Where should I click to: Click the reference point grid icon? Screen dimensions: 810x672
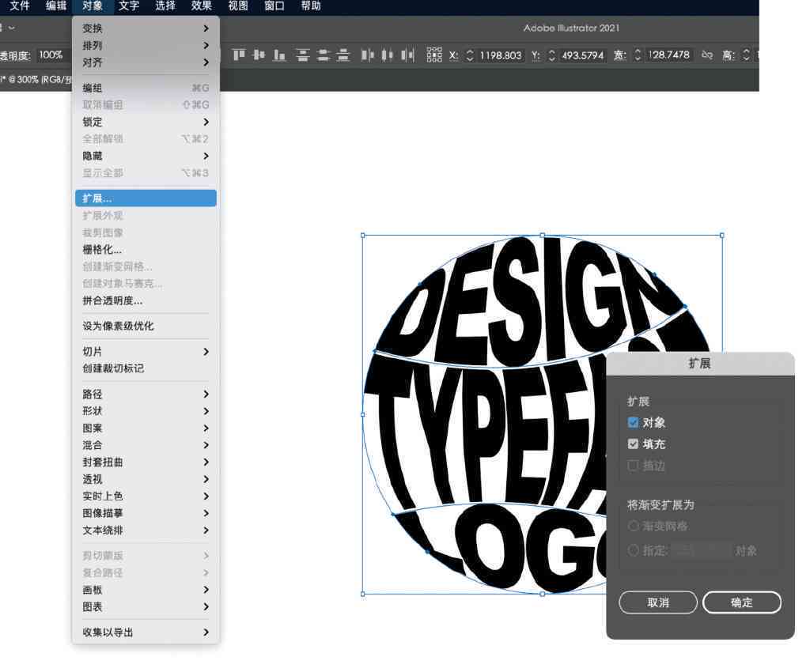(434, 55)
